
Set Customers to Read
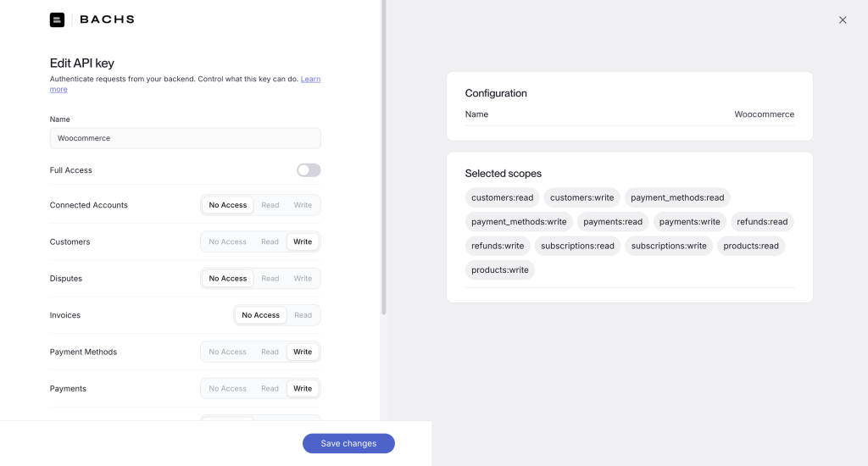pos(270,241)
